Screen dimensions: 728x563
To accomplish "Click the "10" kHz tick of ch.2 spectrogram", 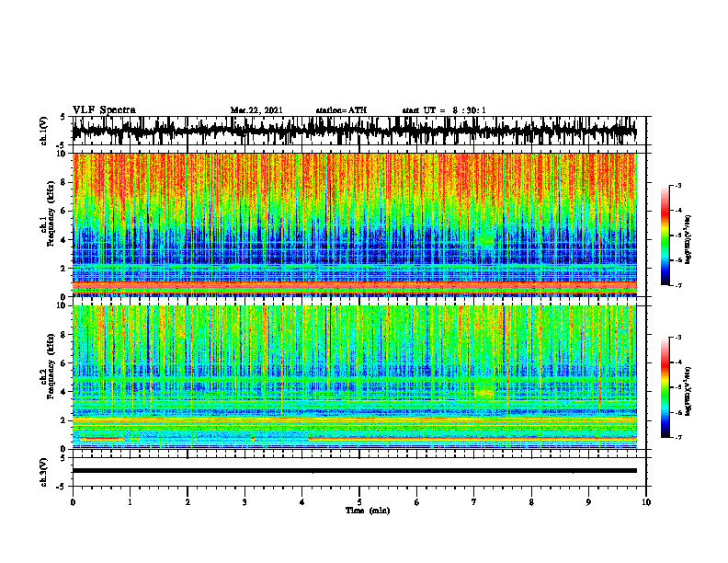I will 62,305.
